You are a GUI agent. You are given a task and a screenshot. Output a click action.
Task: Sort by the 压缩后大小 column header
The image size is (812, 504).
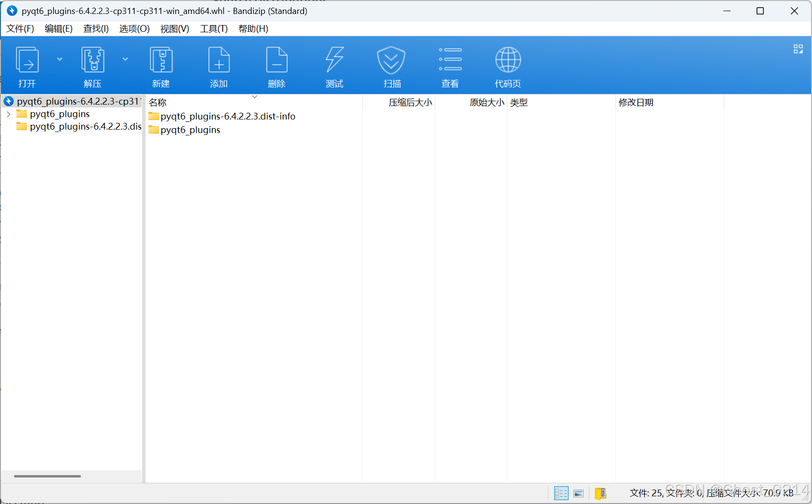point(411,103)
